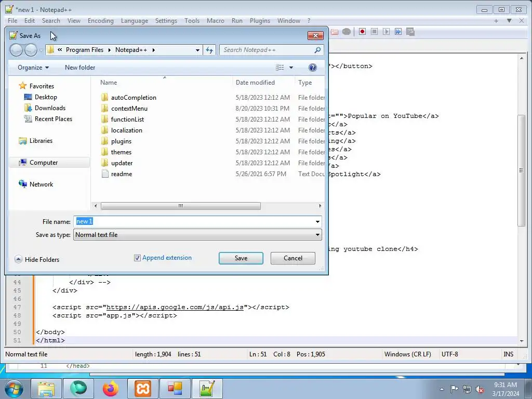Click the Windows Start orb

pyautogui.click(x=14, y=389)
